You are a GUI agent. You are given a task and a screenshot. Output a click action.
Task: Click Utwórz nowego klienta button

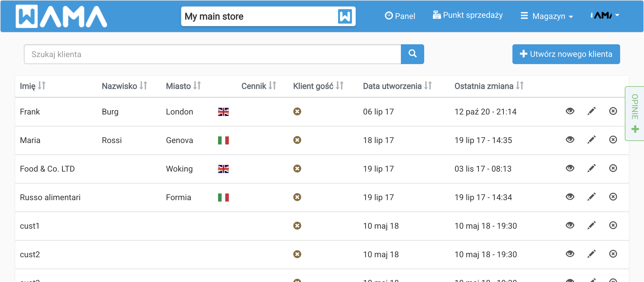click(x=566, y=54)
